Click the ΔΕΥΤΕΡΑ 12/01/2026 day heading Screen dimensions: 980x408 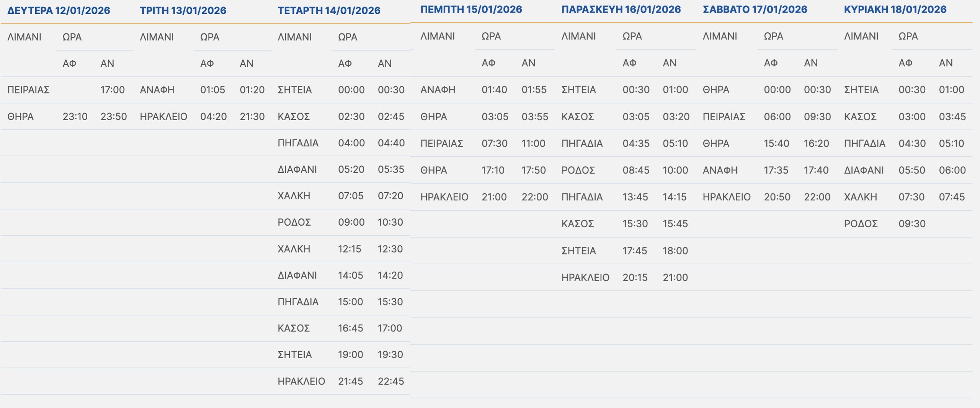[59, 10]
